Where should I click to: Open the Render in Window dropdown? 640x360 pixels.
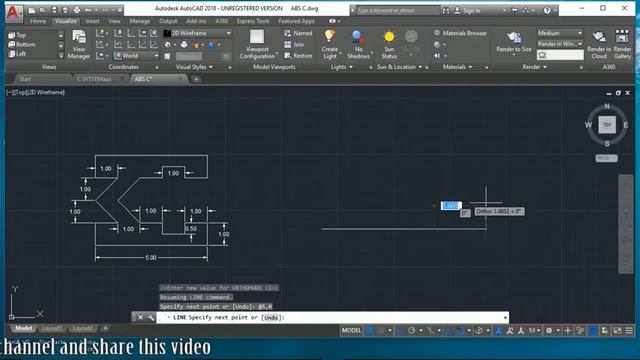tap(560, 44)
